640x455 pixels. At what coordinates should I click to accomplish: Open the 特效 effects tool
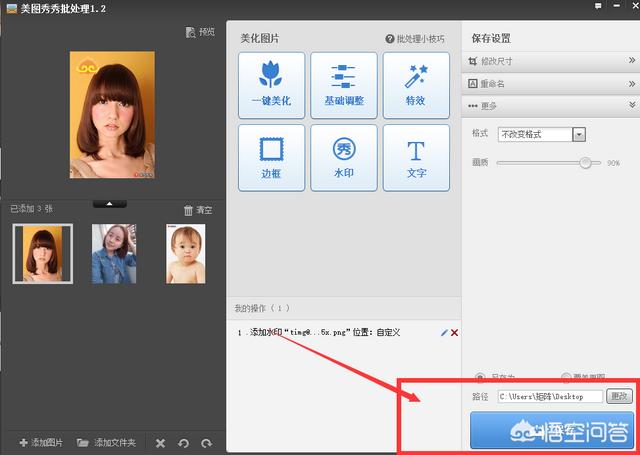click(416, 85)
